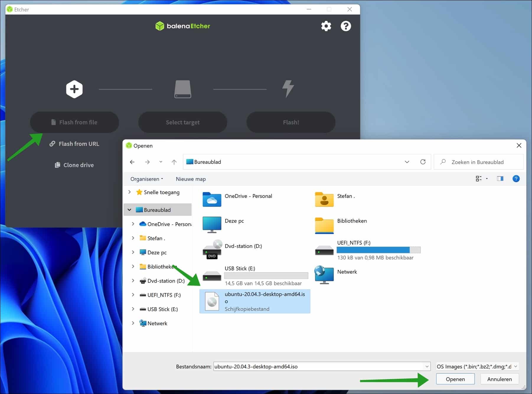Open the OS Images file type filter

(476, 366)
